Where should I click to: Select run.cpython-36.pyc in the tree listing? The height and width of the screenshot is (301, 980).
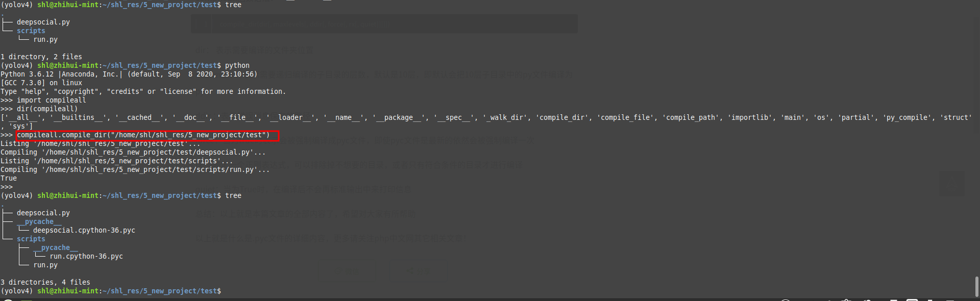point(86,257)
